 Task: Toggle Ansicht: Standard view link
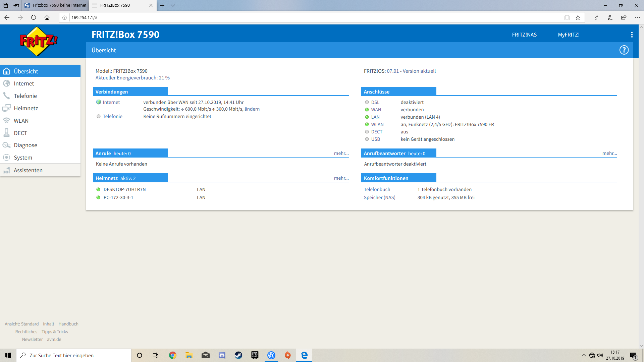coord(22,324)
